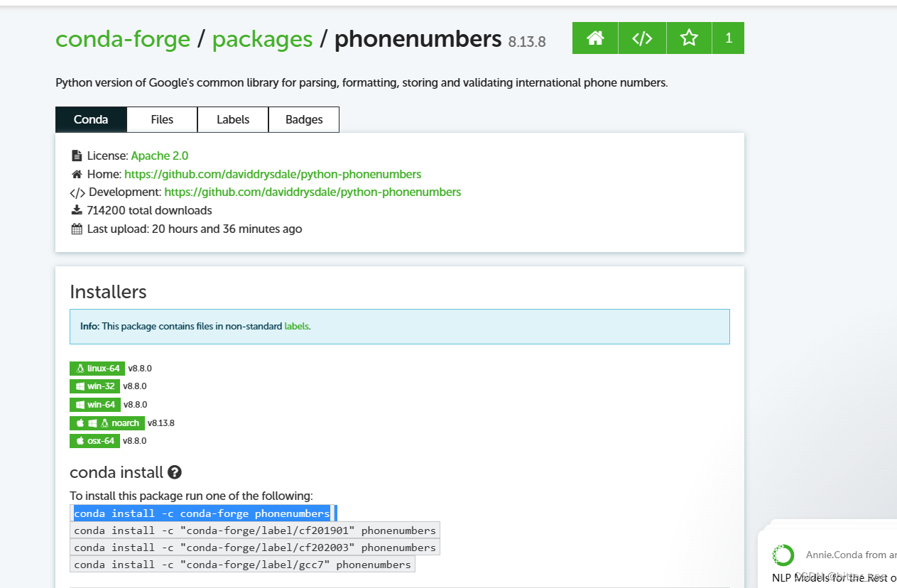This screenshot has width=897, height=588.
Task: Open the Apache 2.0 license link
Action: [x=159, y=155]
